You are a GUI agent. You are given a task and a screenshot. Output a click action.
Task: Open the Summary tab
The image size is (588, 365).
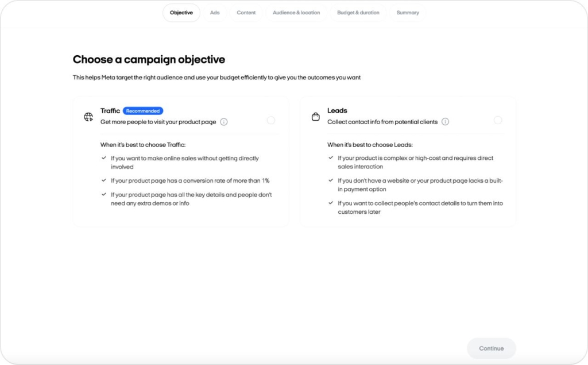408,12
